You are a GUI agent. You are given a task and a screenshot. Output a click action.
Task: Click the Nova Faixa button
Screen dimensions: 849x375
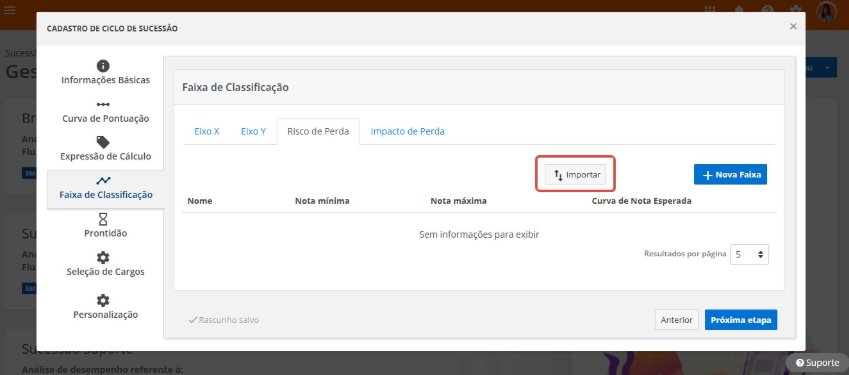tap(730, 175)
